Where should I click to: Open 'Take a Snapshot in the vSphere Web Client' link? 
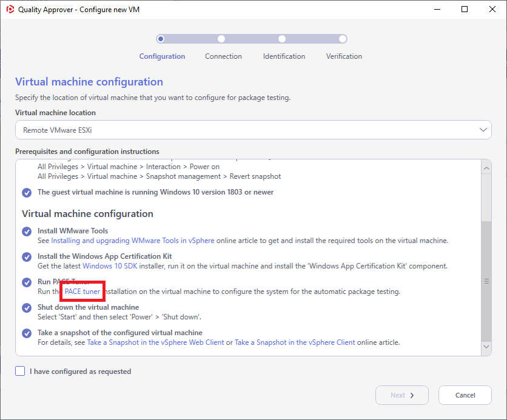tap(155, 342)
